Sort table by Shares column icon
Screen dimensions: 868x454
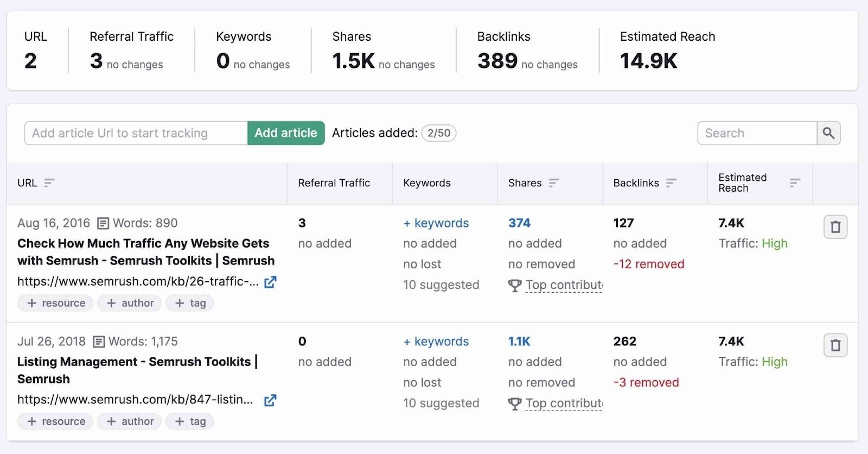coord(554,183)
